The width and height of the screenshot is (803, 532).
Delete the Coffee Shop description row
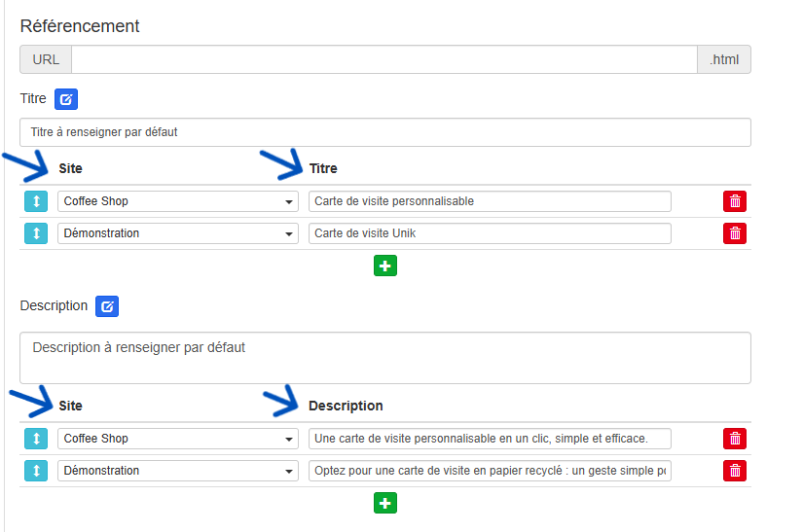click(x=735, y=439)
